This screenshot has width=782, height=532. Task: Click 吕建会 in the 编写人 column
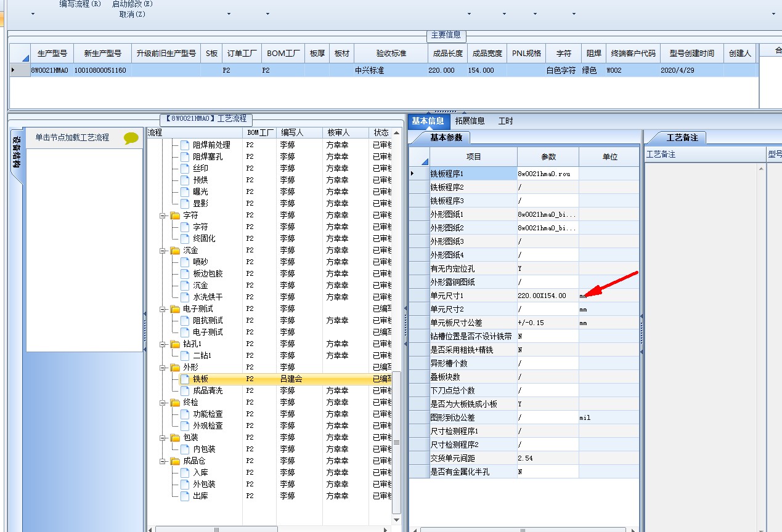(291, 379)
